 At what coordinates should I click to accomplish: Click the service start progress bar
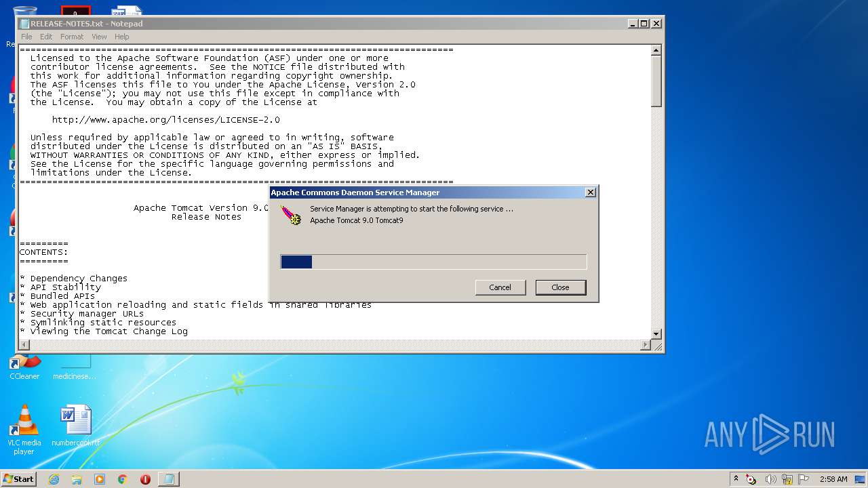coord(433,262)
